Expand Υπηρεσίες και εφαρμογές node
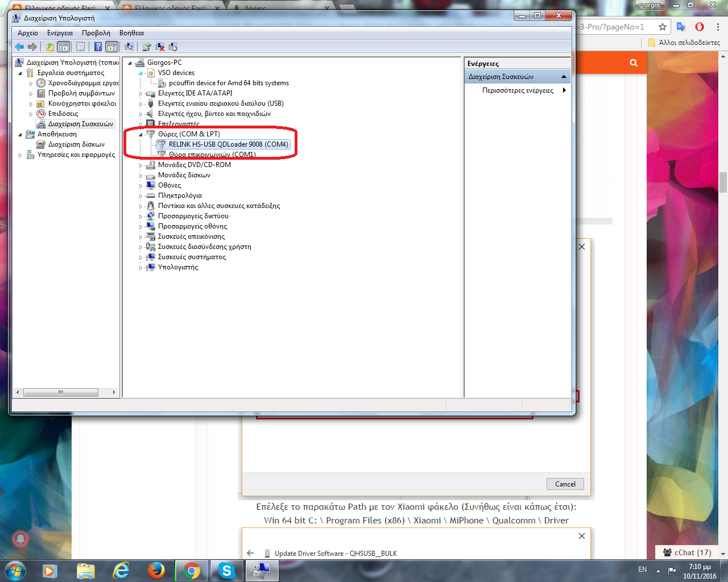The width and height of the screenshot is (728, 582). coord(20,155)
